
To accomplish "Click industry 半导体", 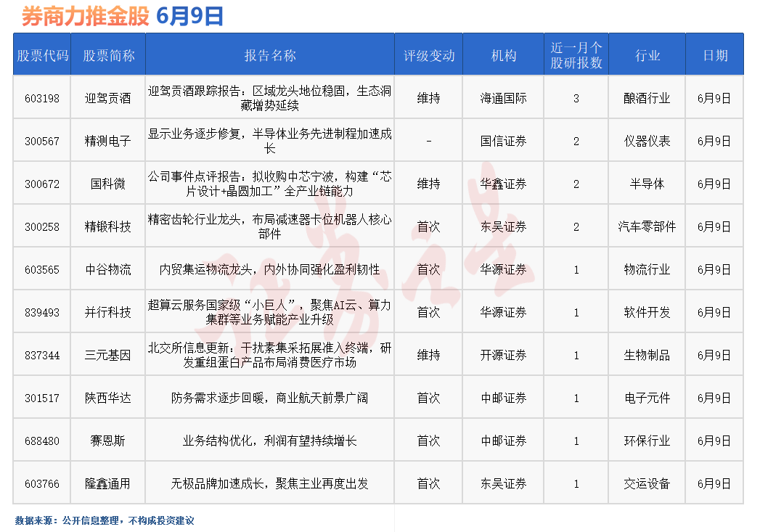I will [647, 184].
